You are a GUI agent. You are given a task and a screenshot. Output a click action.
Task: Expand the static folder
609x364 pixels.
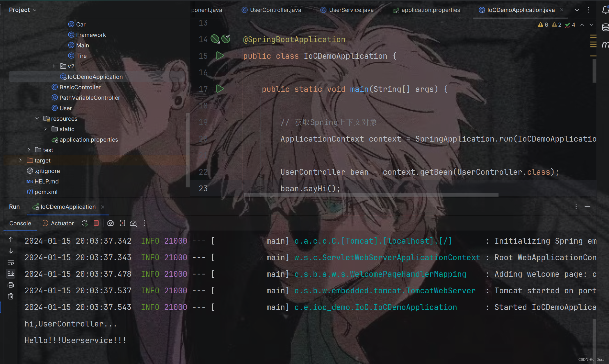45,129
